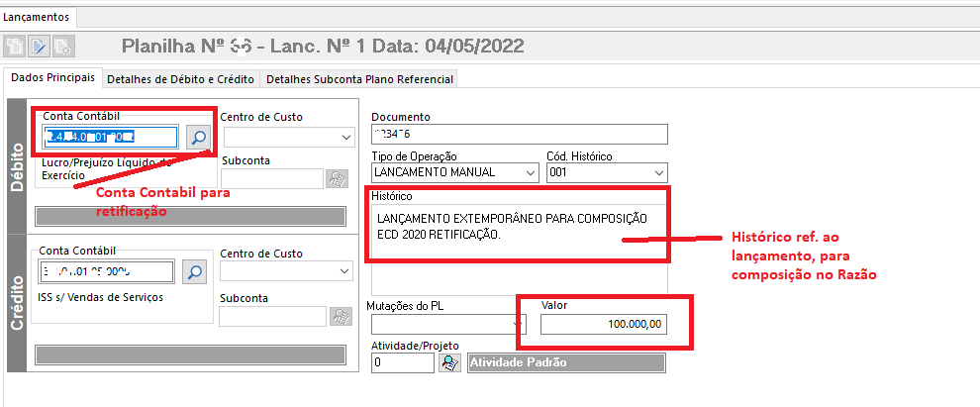This screenshot has width=980, height=407.
Task: Open the Cód. Histórico dropdown
Action: coord(658,172)
